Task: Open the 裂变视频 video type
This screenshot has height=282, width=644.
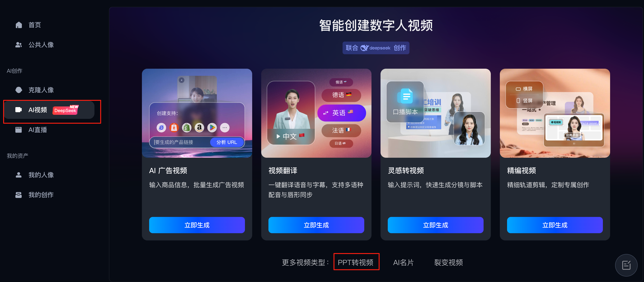Action: tap(449, 262)
